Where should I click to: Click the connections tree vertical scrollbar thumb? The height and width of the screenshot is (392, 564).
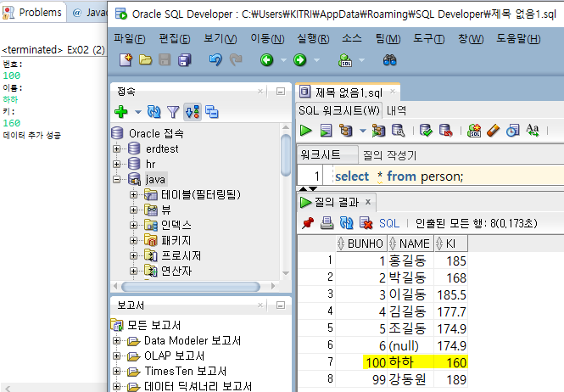(286, 154)
